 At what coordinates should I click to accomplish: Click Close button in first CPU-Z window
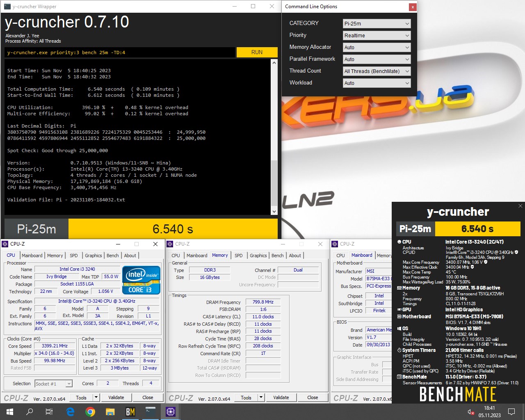148,397
